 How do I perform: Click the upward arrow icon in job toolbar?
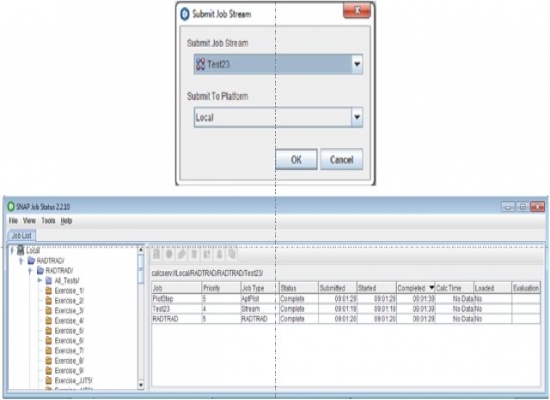coord(219,254)
